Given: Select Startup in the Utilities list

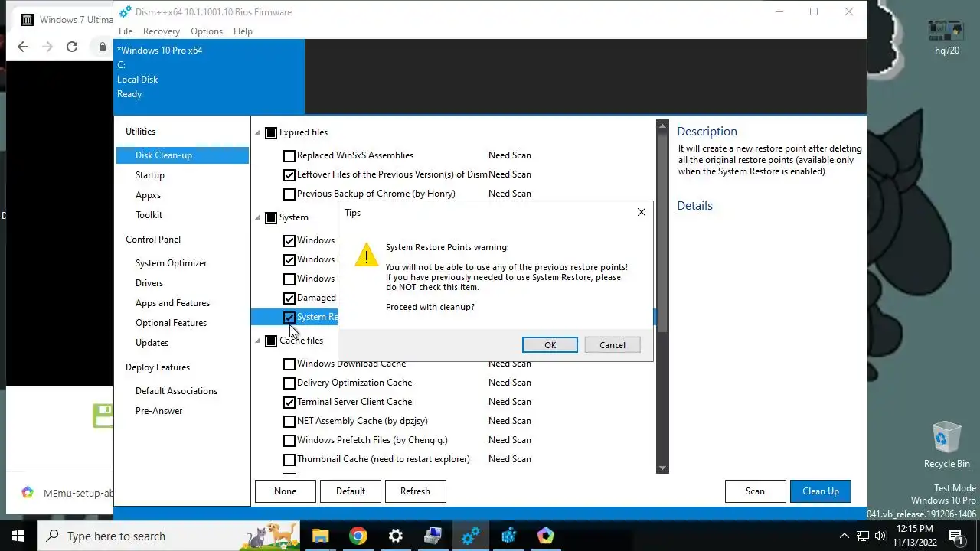Looking at the screenshot, I should click(150, 175).
